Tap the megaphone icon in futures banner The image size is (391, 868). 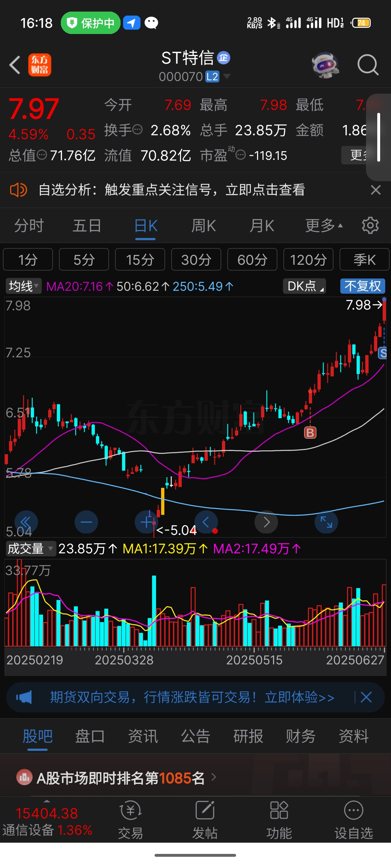(x=24, y=697)
